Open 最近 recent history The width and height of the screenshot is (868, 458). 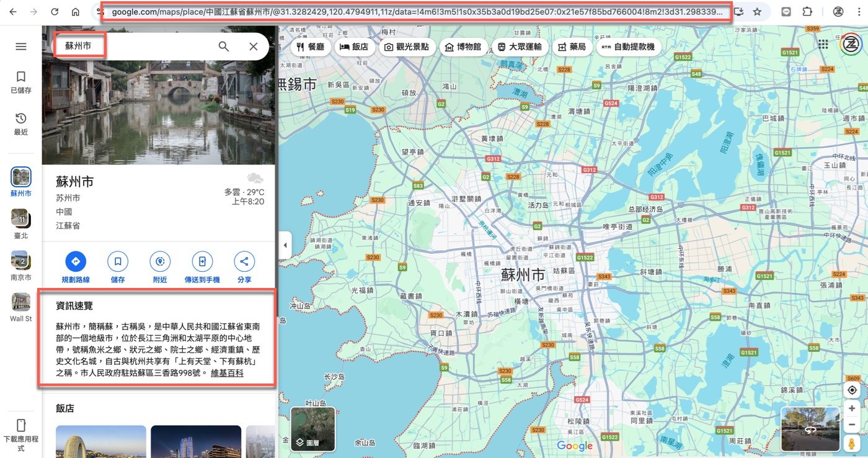click(x=20, y=123)
